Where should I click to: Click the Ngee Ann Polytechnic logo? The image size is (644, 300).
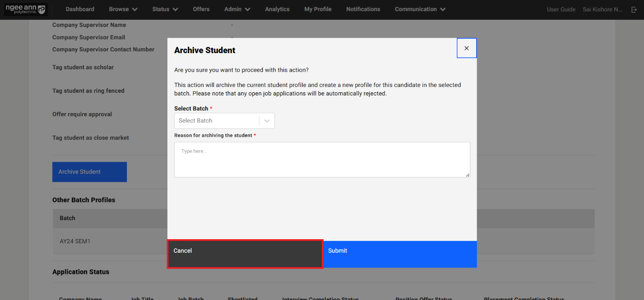pos(25,9)
